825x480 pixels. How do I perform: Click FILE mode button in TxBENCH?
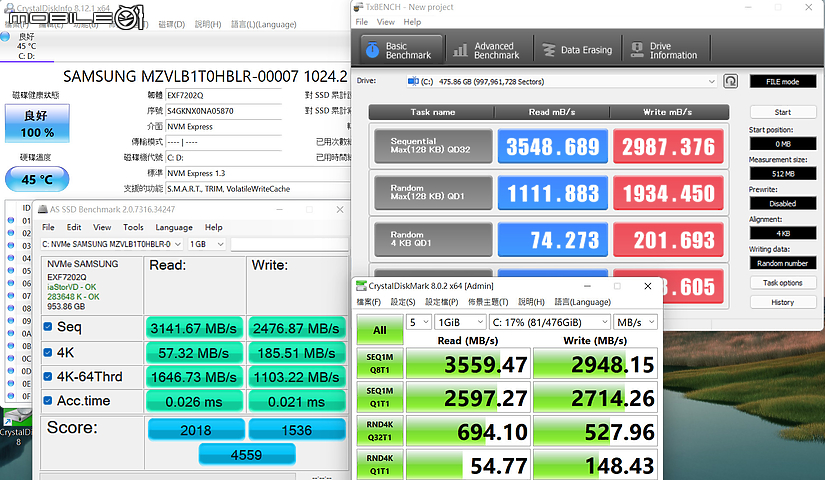[x=782, y=82]
